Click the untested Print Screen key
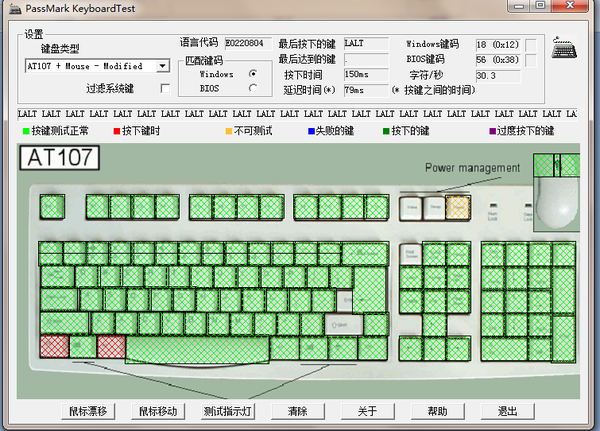Viewport: 600px width, 431px height. pos(411,254)
